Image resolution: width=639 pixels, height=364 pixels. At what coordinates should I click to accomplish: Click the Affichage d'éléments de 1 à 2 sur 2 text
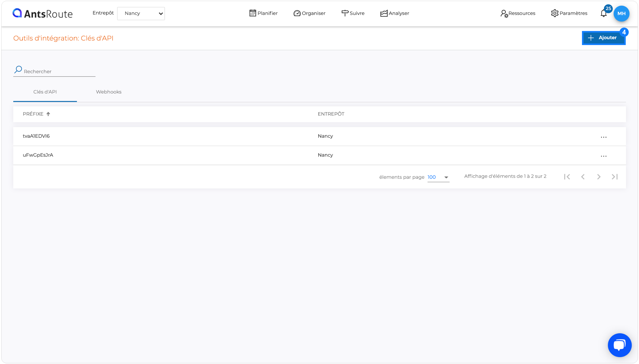[x=505, y=176]
